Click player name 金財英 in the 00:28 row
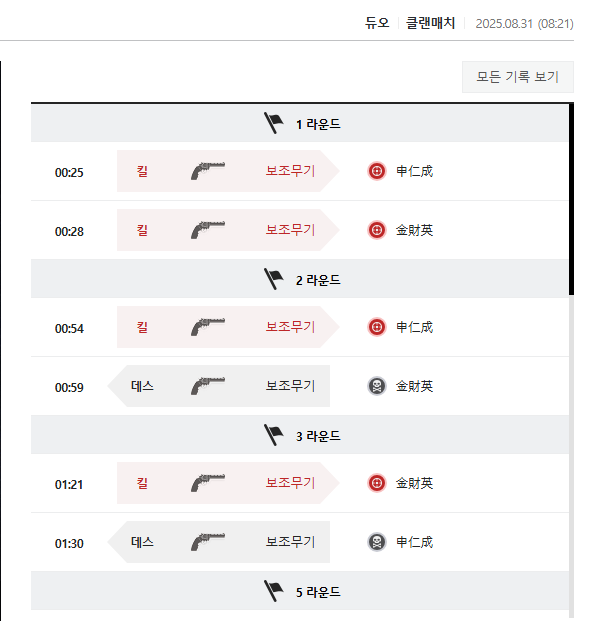602x623 pixels. click(x=414, y=230)
